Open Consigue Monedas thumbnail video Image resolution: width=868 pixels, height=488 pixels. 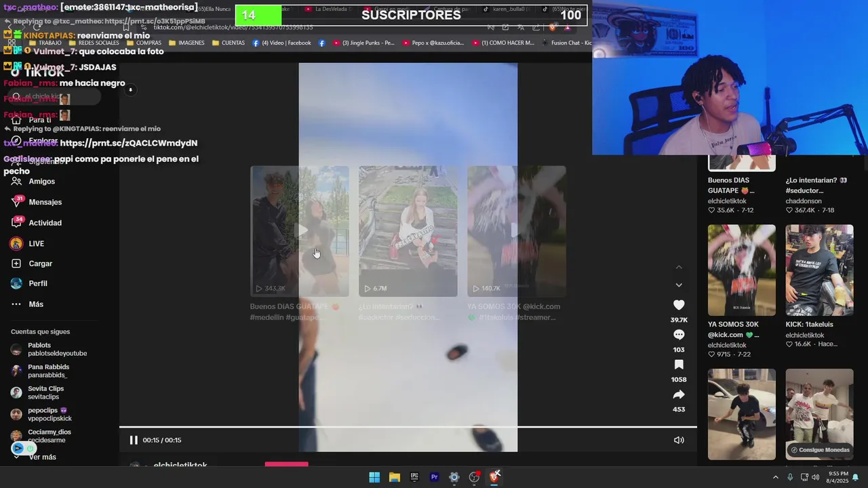tap(819, 414)
